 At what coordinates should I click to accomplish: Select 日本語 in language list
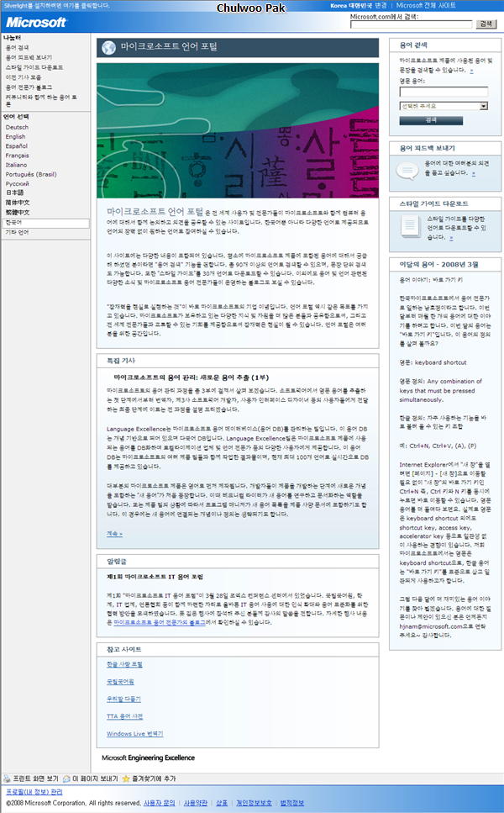[x=14, y=193]
